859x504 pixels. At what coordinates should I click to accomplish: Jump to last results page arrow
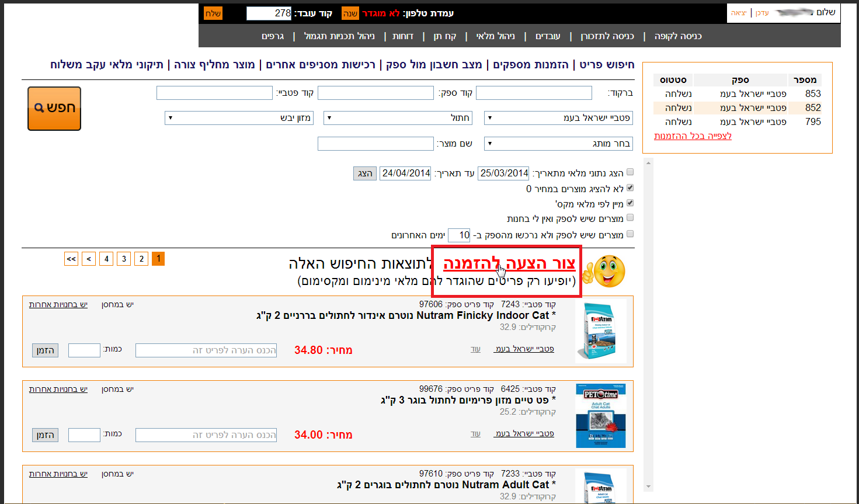coord(71,259)
